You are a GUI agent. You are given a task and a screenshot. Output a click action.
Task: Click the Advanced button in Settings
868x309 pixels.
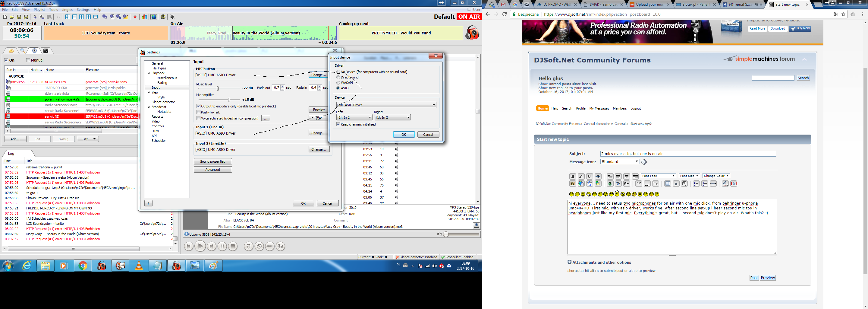[x=212, y=170]
